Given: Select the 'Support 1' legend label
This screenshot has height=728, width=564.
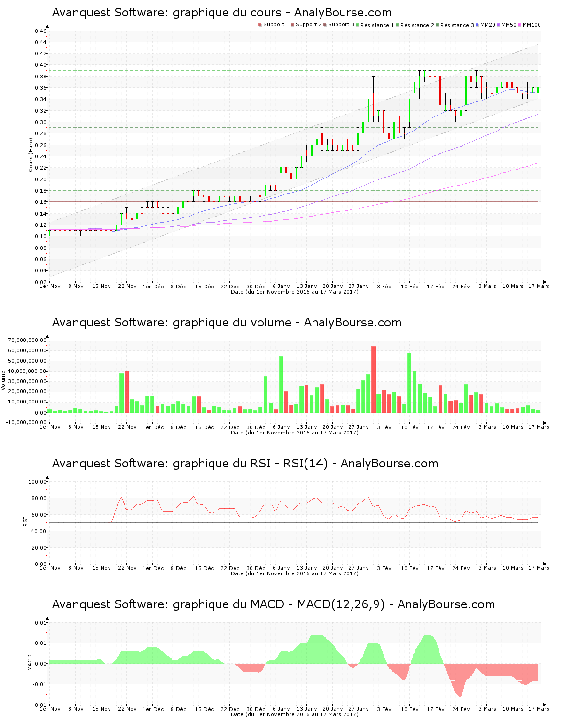Looking at the screenshot, I should [276, 25].
